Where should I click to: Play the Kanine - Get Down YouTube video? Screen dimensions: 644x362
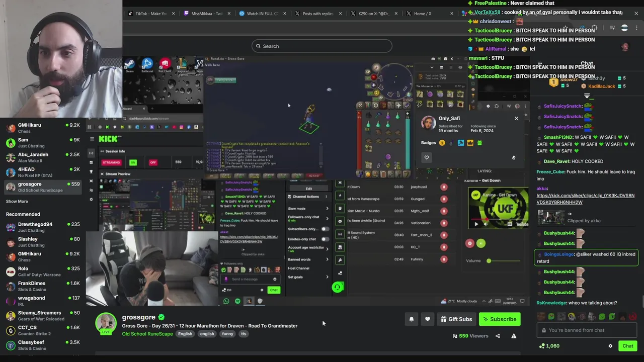pyautogui.click(x=476, y=224)
